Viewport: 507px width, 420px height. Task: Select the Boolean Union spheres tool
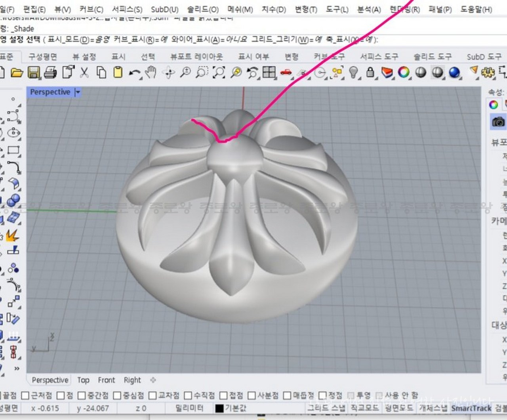click(x=14, y=200)
